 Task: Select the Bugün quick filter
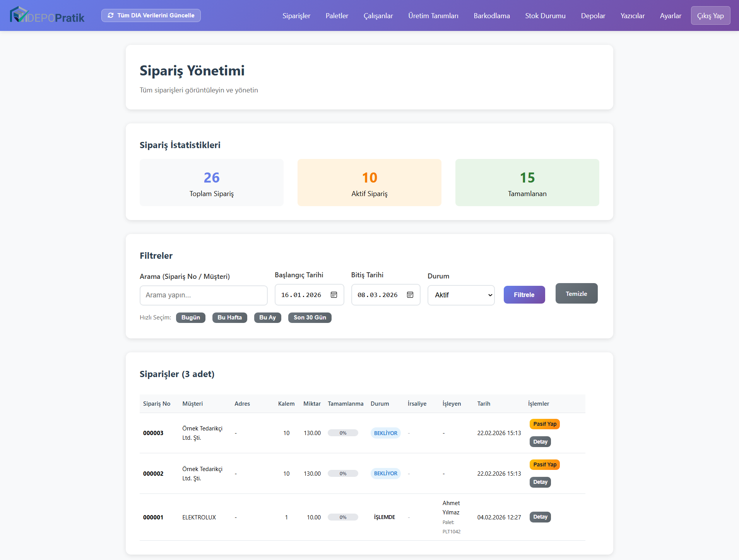pos(190,318)
